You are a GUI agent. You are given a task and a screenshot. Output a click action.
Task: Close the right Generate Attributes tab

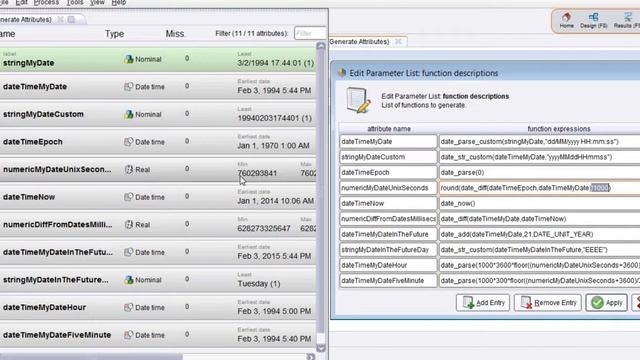pyautogui.click(x=398, y=41)
